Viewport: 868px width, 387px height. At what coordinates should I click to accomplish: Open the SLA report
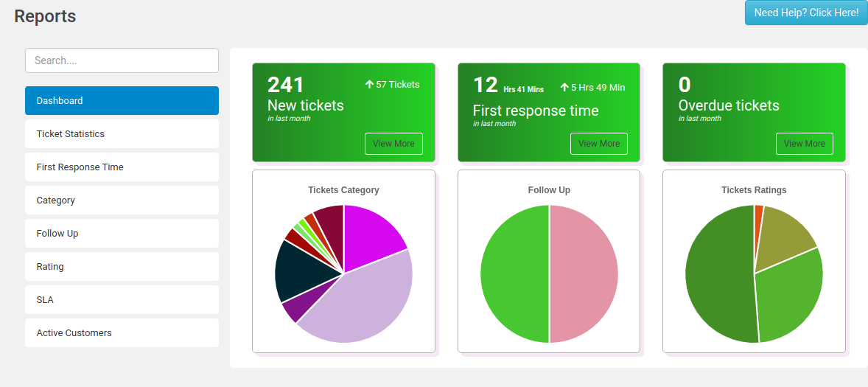122,300
